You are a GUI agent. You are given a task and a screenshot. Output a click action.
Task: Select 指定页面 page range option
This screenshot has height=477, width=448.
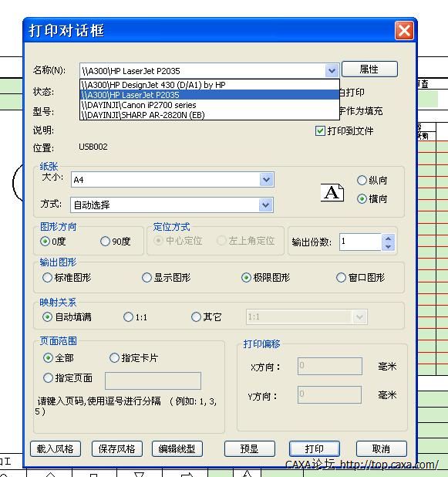click(x=48, y=378)
